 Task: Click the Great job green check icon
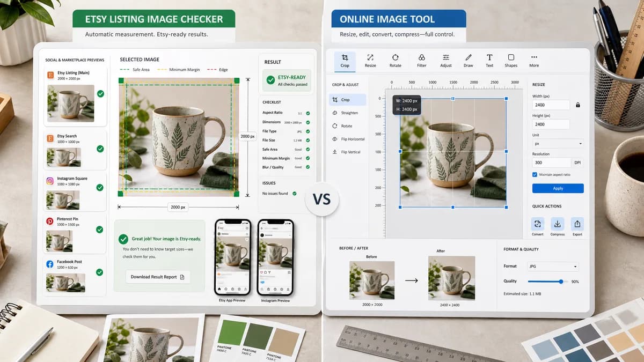click(x=123, y=239)
